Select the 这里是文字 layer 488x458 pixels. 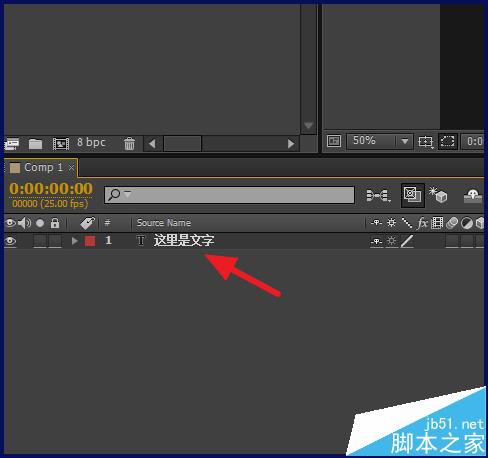pos(184,240)
